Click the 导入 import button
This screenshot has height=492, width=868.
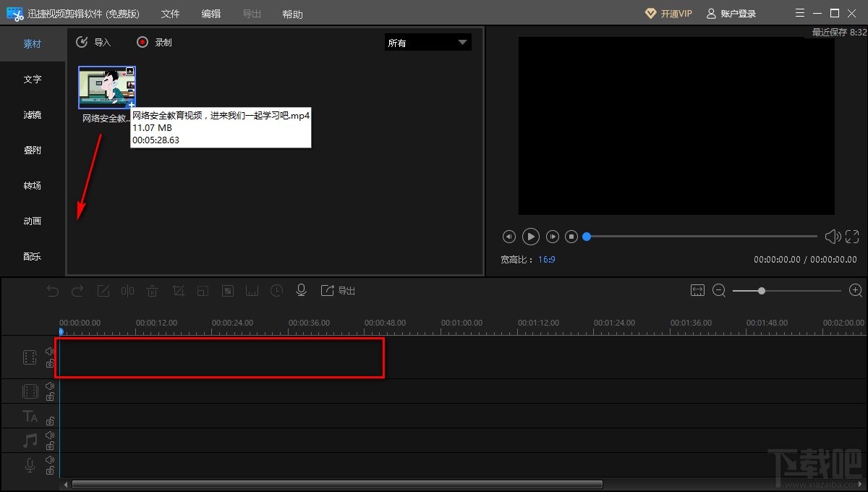[x=94, y=43]
